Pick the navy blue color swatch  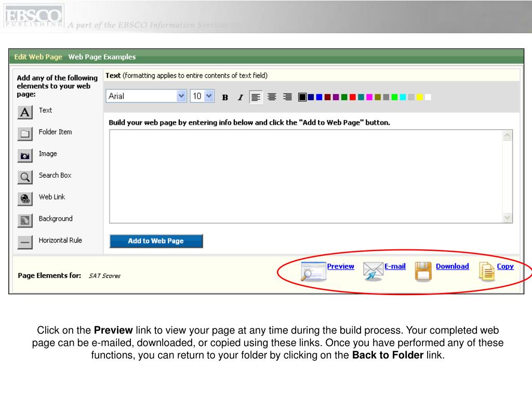311,97
